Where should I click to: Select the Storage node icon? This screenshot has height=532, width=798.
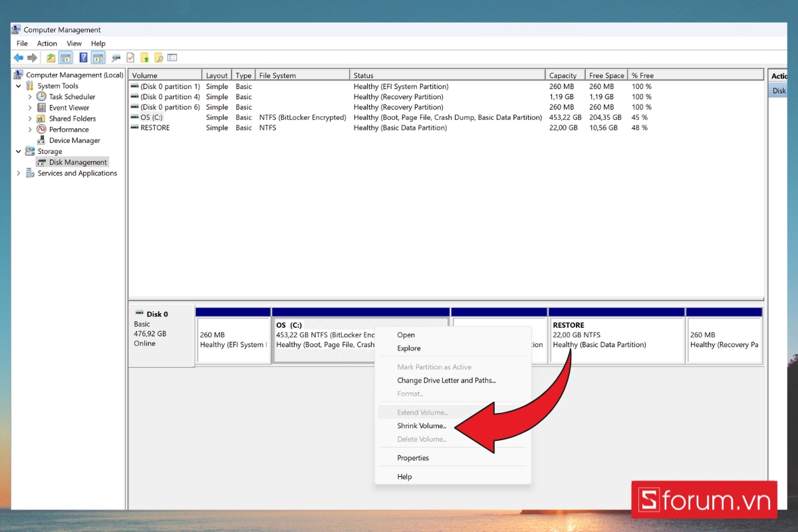30,151
